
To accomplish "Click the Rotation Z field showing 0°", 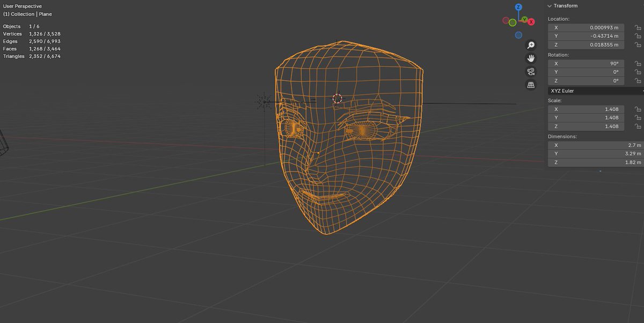I will click(586, 81).
